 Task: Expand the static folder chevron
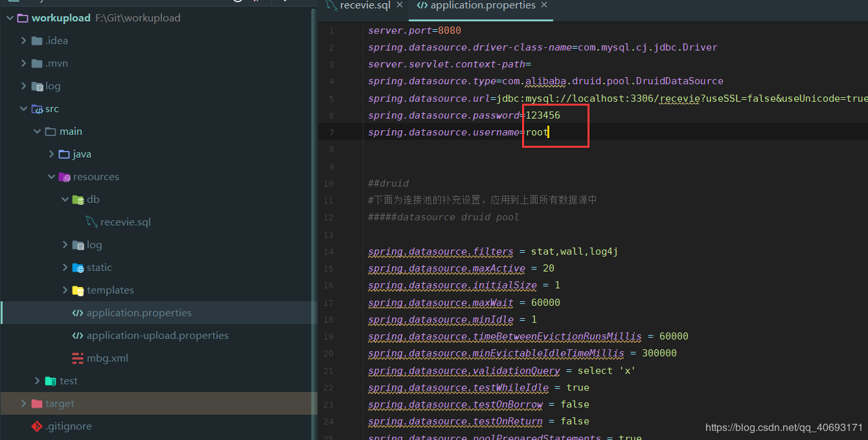click(65, 268)
